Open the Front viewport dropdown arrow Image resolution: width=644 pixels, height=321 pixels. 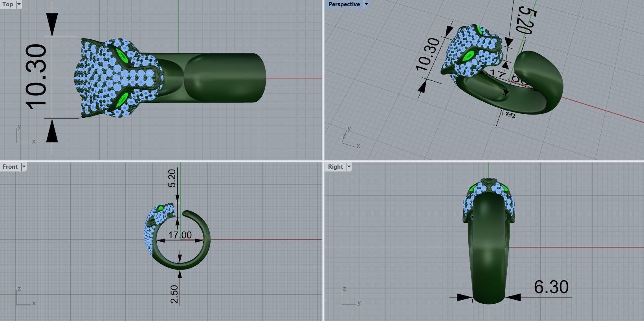[x=24, y=167]
